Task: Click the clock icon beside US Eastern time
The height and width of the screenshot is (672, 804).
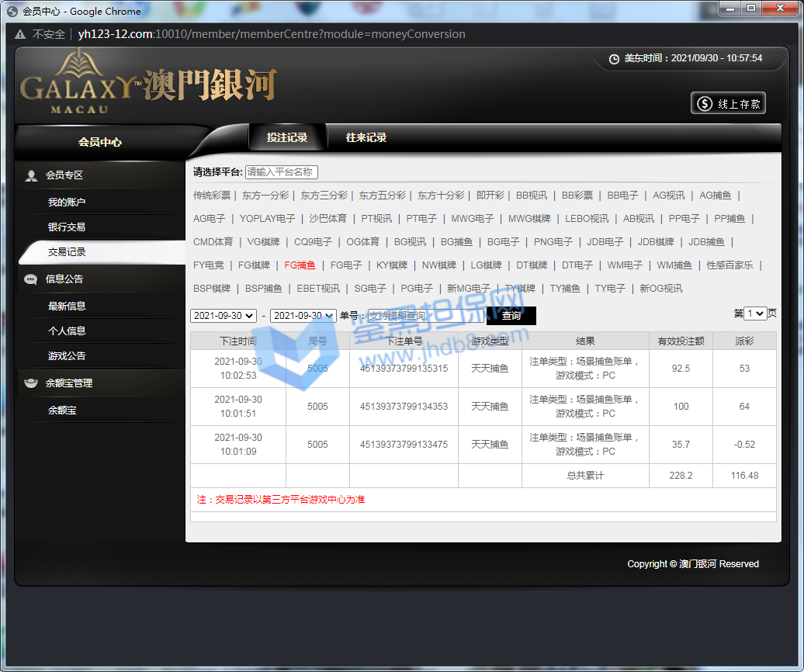Action: click(614, 58)
